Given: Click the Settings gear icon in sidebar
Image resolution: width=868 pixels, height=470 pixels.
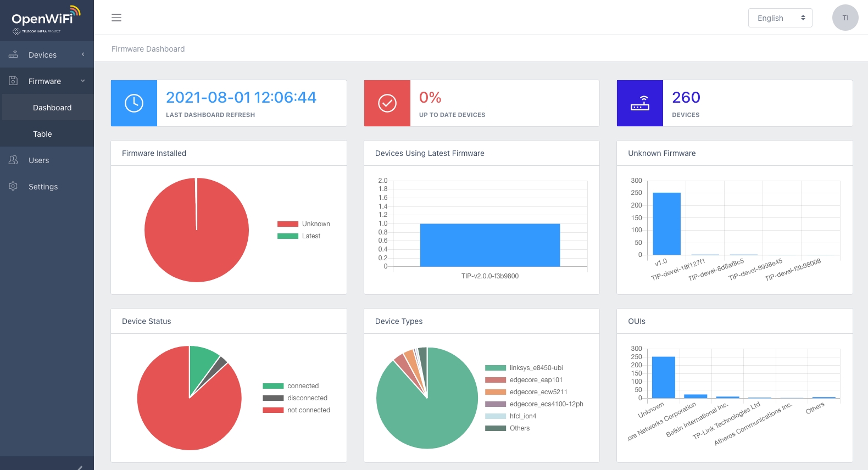Looking at the screenshot, I should pos(13,186).
